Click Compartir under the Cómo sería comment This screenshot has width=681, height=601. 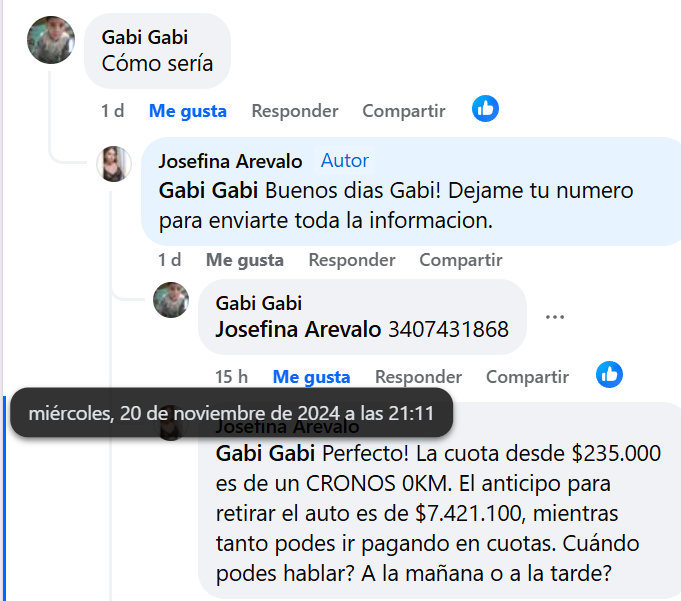pos(404,111)
